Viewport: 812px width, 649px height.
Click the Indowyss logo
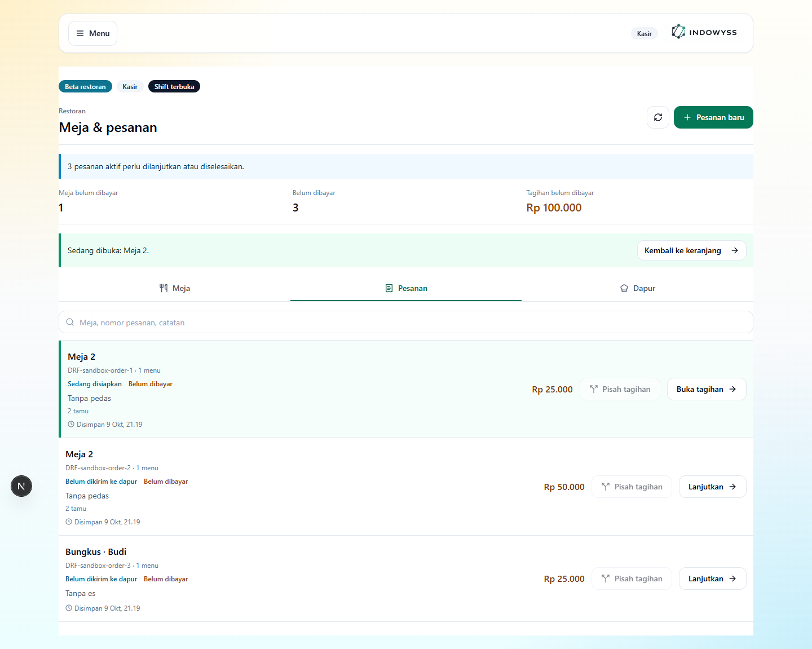pos(704,32)
